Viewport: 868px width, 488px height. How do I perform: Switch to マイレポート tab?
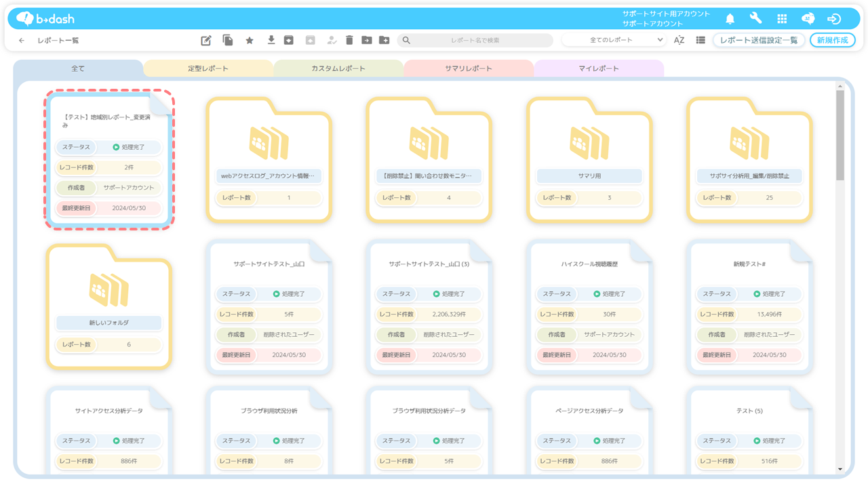[x=599, y=68]
